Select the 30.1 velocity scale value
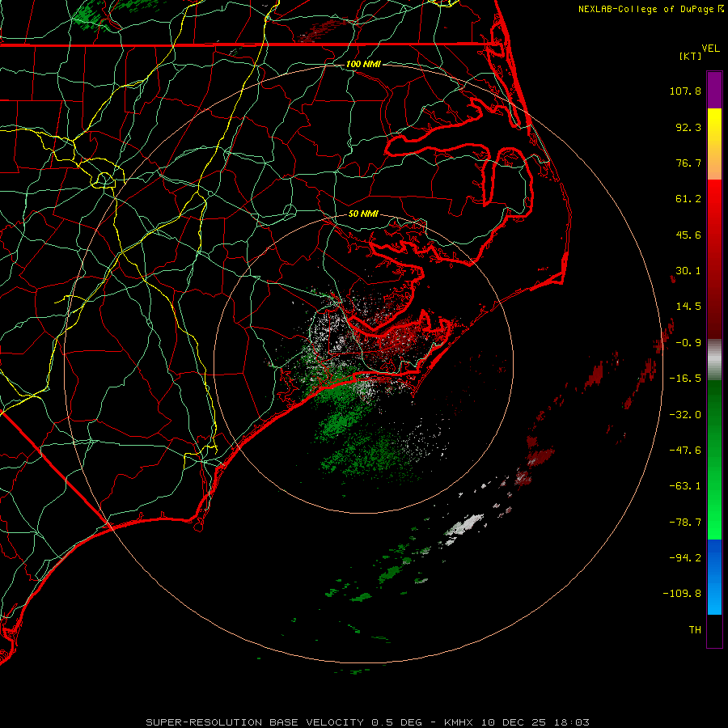Viewport: 728px width, 728px height. pos(688,271)
